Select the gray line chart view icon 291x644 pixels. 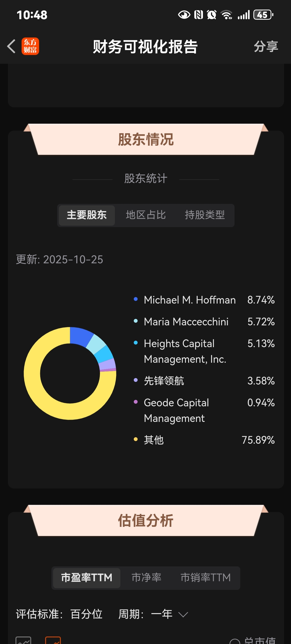pyautogui.click(x=23, y=641)
